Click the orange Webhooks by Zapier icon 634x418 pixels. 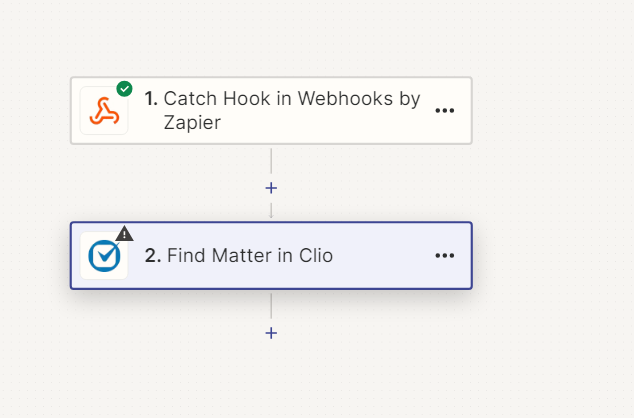click(x=104, y=111)
